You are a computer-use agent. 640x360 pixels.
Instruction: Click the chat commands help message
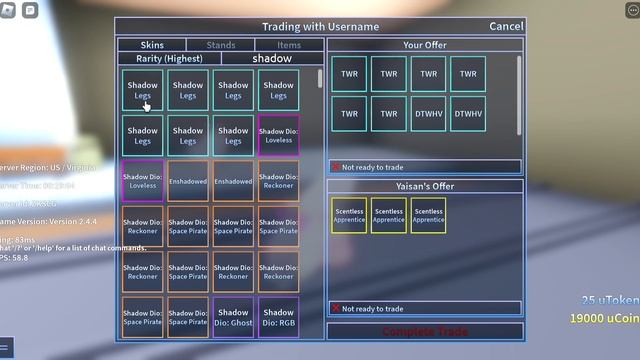click(73, 248)
